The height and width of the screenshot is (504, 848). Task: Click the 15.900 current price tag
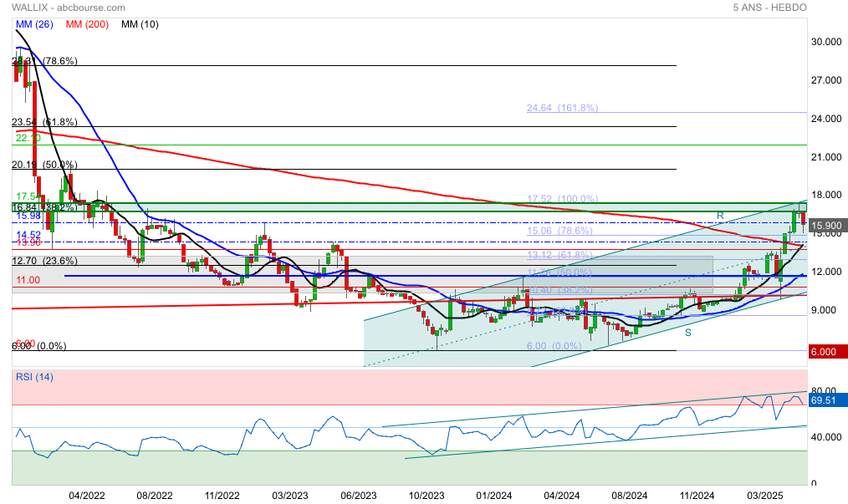click(827, 226)
